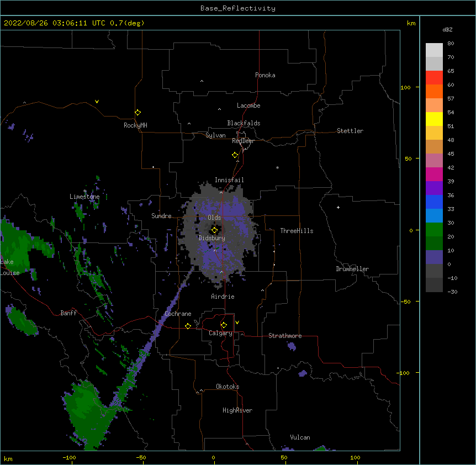Click the white caret marker below Ponoka

[202, 81]
